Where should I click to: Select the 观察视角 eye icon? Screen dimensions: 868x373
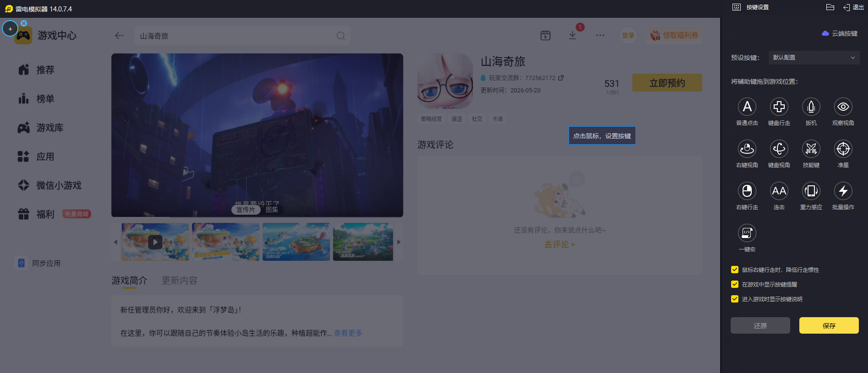pyautogui.click(x=843, y=107)
